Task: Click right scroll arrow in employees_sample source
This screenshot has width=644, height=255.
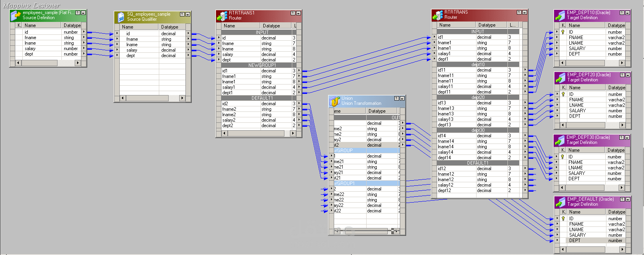Action: click(77, 63)
